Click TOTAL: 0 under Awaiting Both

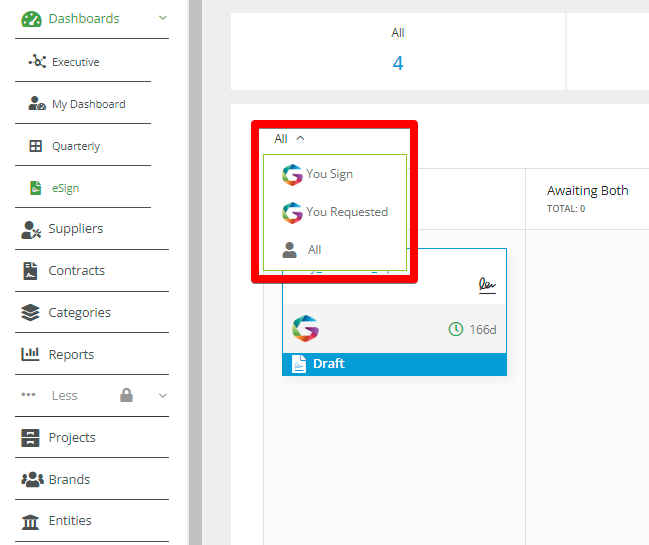(566, 209)
